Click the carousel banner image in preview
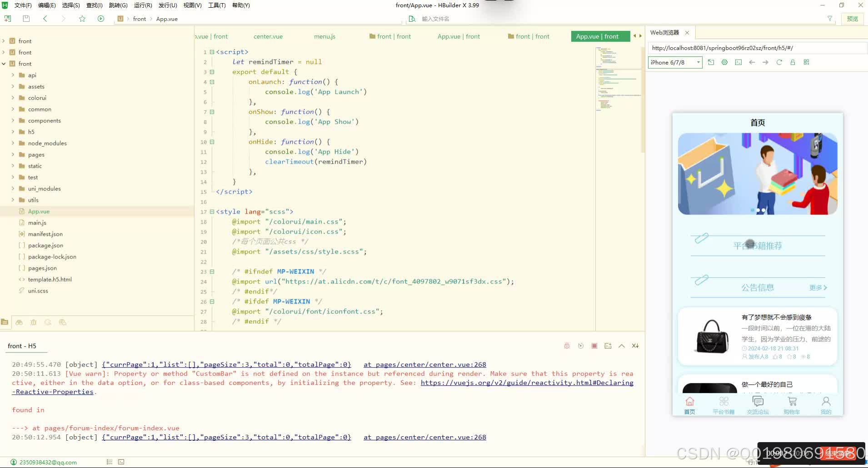 pos(758,174)
